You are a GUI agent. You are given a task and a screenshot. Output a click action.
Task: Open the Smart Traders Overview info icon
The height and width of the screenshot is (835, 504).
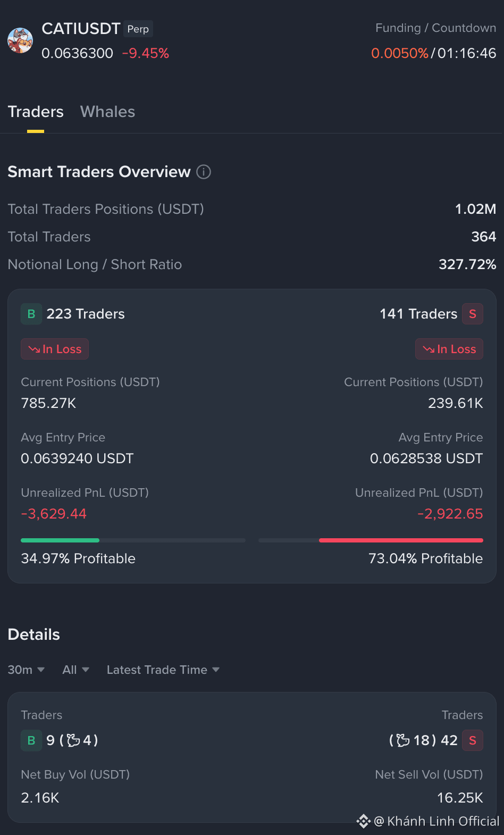[x=204, y=172]
